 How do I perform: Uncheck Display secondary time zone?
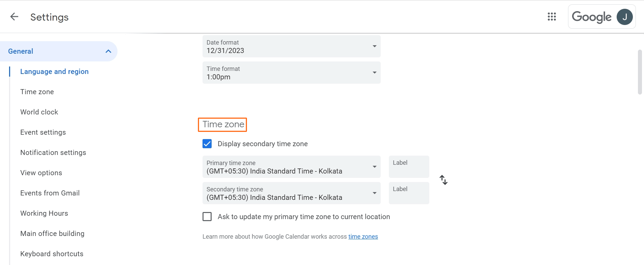(x=207, y=144)
